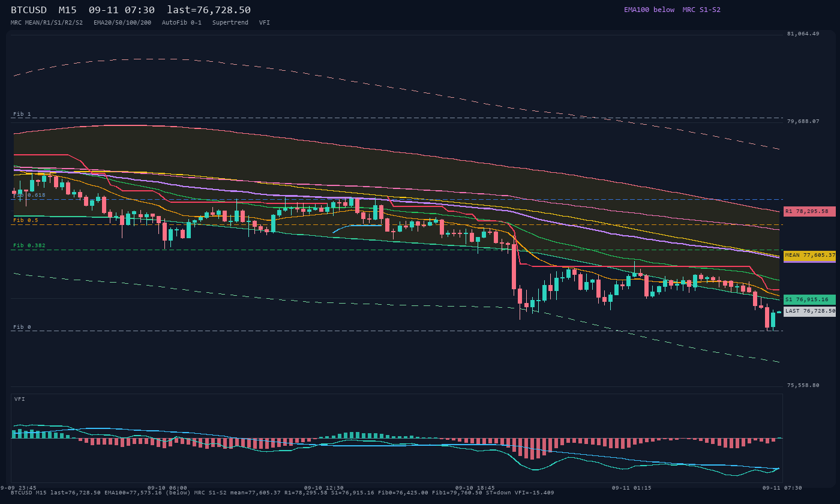Click the Supertrend legend entry
The height and width of the screenshot is (504, 840).
click(230, 23)
